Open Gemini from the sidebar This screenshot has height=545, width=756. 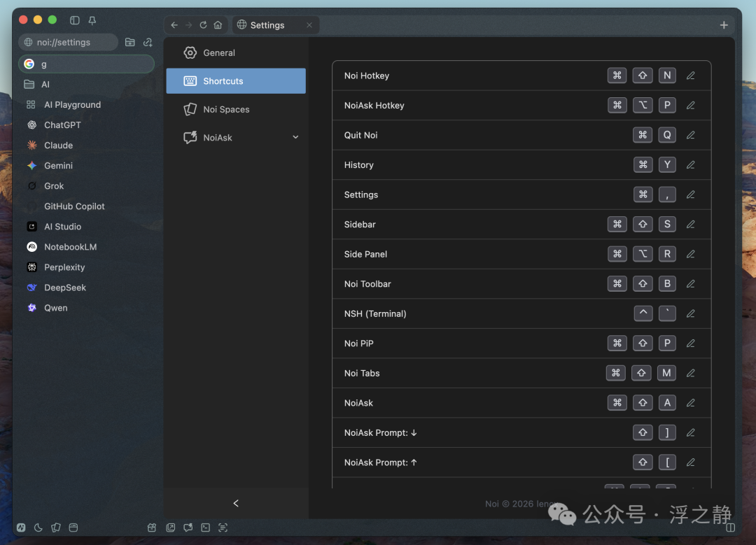(87, 166)
